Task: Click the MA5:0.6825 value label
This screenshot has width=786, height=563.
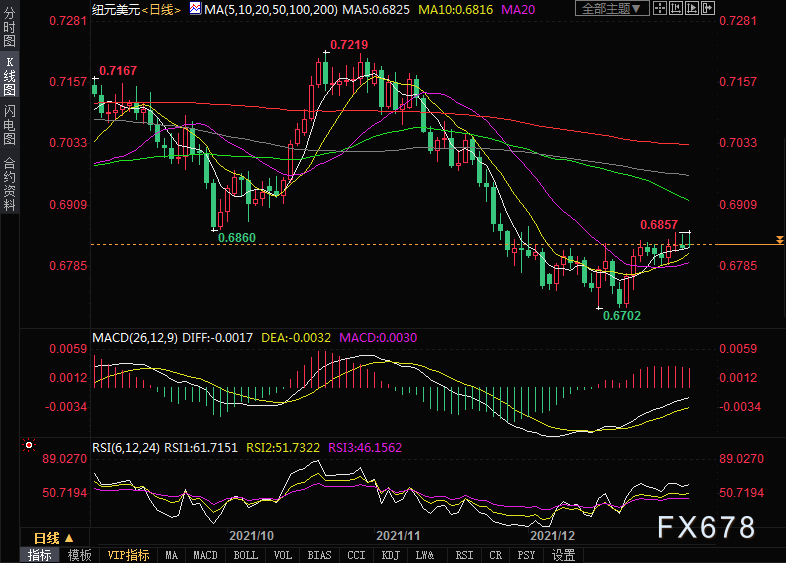Action: 376,10
